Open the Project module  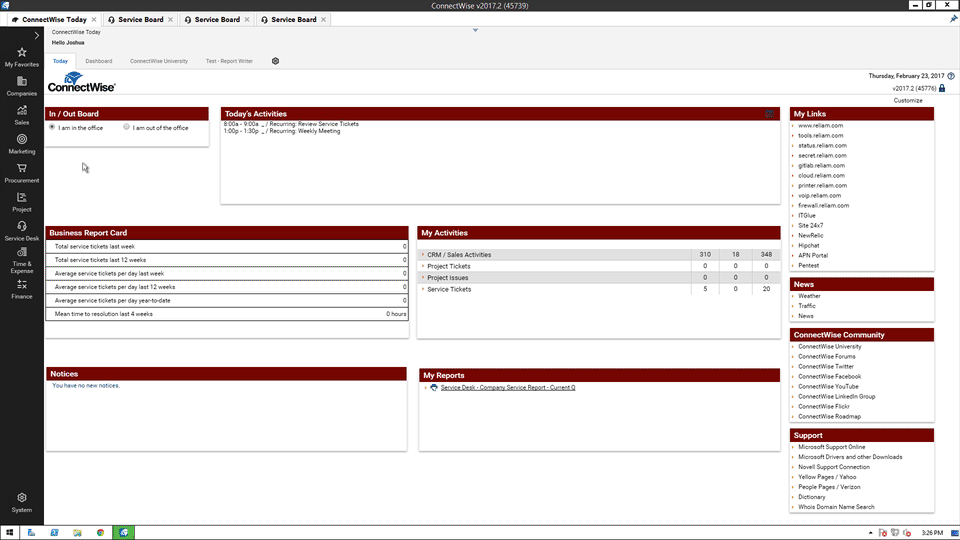click(x=21, y=202)
